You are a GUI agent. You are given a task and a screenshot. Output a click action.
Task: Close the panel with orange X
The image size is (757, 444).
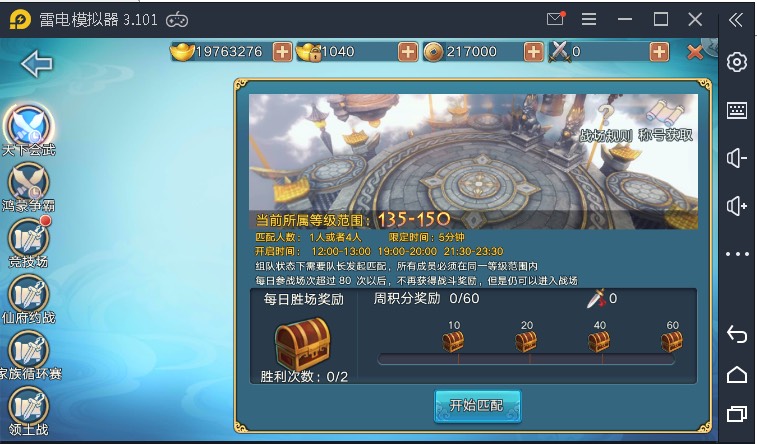click(x=695, y=52)
